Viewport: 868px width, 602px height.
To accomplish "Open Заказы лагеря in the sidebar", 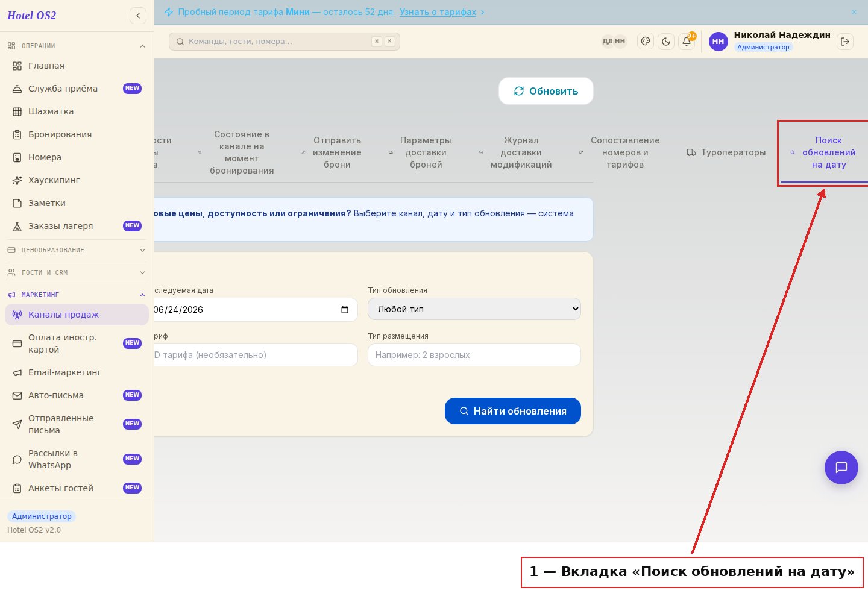I will [x=77, y=226].
